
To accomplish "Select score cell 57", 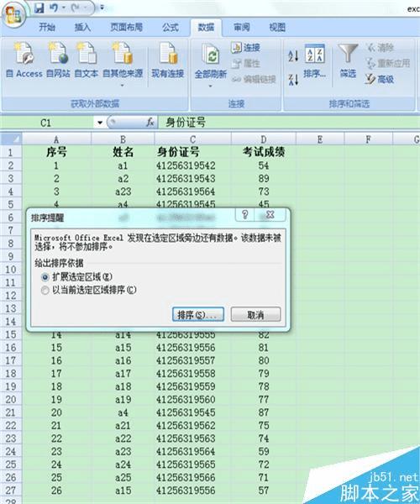I will [x=264, y=491].
